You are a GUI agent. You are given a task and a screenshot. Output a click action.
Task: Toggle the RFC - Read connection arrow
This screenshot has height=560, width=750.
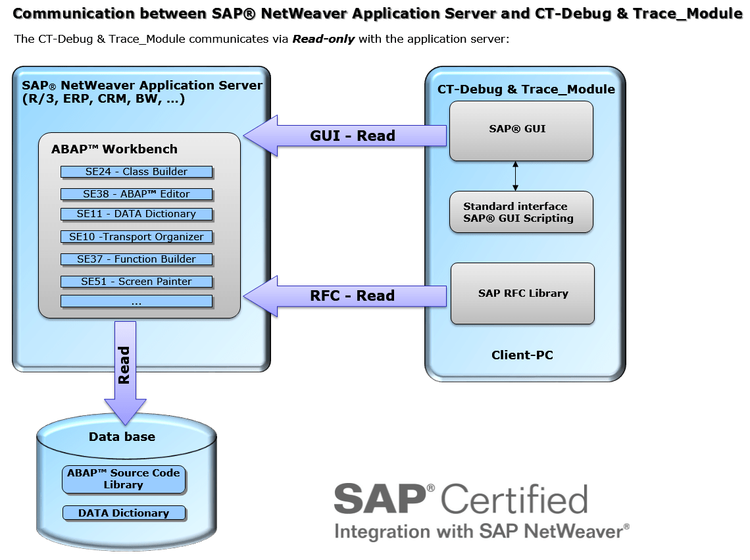345,296
